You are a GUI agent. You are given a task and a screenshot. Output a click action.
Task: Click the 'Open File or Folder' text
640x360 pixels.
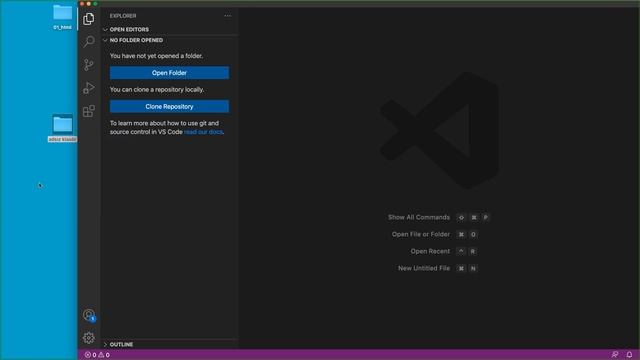[421, 234]
